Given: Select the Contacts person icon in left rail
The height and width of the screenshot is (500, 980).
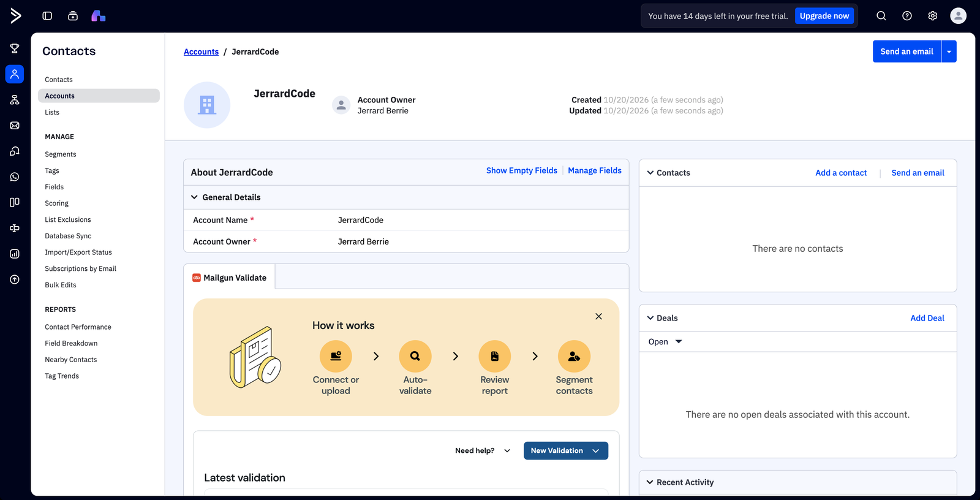Looking at the screenshot, I should [x=15, y=74].
